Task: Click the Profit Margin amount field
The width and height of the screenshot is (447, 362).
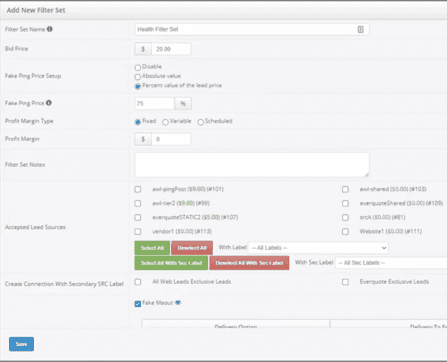Action: pyautogui.click(x=171, y=139)
